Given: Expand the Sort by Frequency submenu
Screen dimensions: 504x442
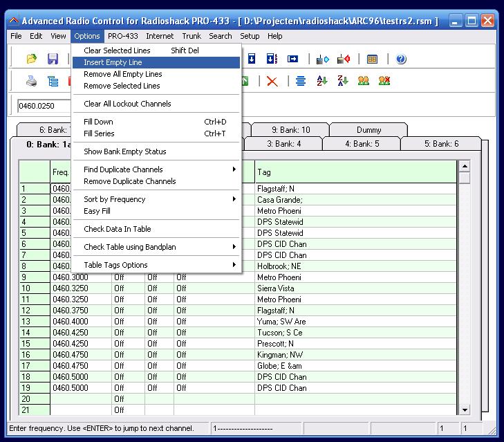Looking at the screenshot, I should [156, 199].
